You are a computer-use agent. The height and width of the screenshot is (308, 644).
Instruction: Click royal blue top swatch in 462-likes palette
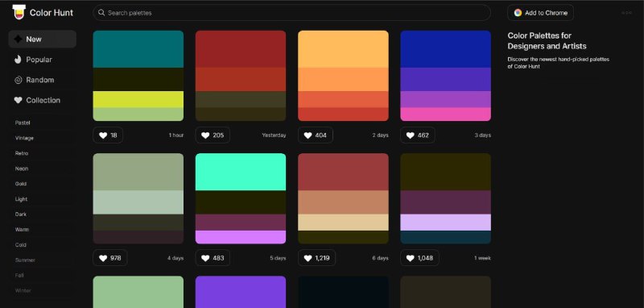click(446, 49)
